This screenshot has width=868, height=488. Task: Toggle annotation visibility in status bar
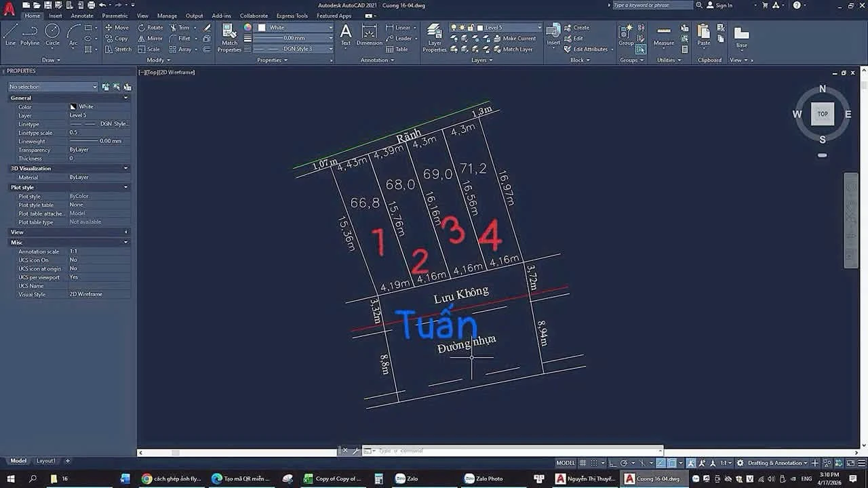[691, 463]
